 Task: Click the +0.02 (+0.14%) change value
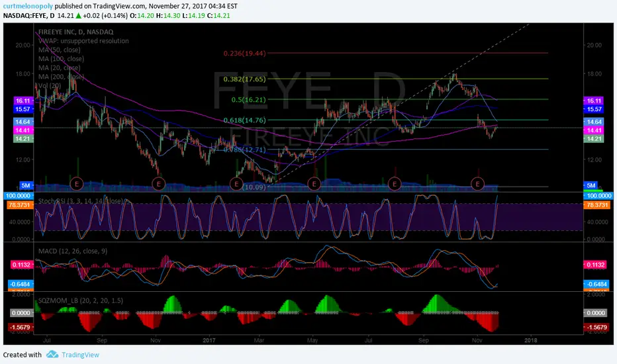[105, 16]
